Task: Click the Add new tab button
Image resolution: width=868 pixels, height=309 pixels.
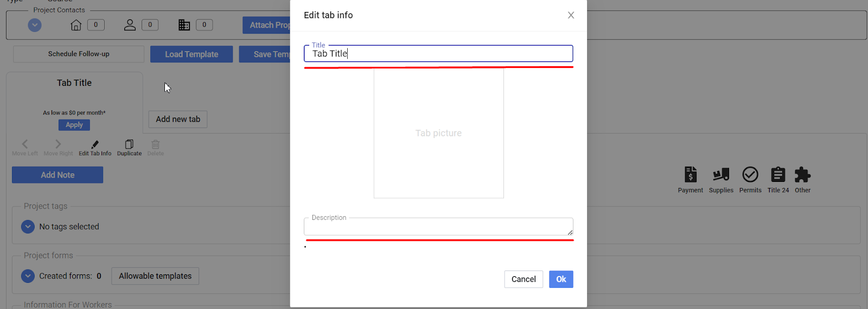Action: tap(178, 119)
